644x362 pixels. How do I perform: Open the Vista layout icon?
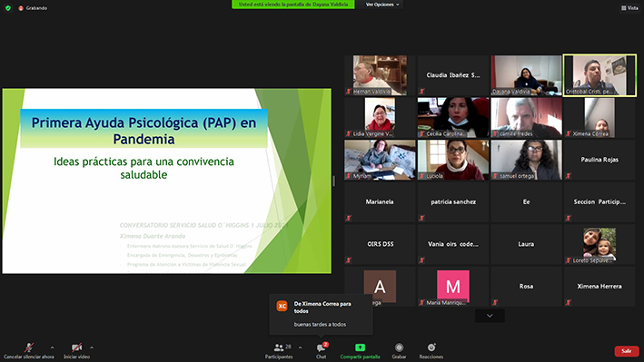(x=629, y=8)
